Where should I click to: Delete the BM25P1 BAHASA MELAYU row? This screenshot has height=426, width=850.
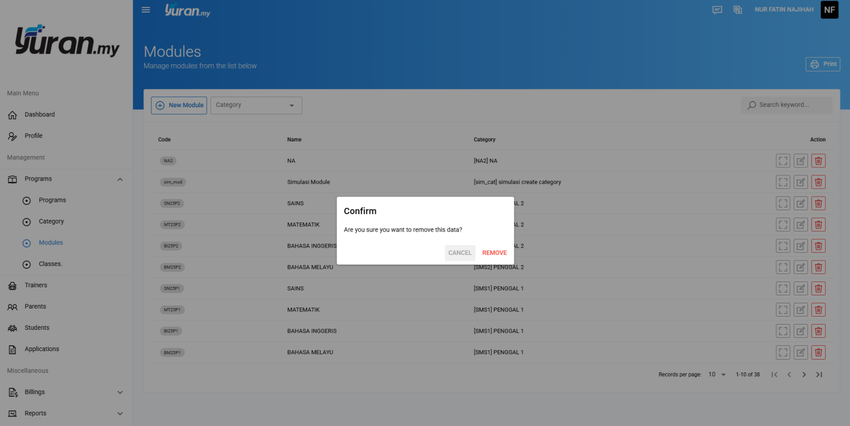819,352
